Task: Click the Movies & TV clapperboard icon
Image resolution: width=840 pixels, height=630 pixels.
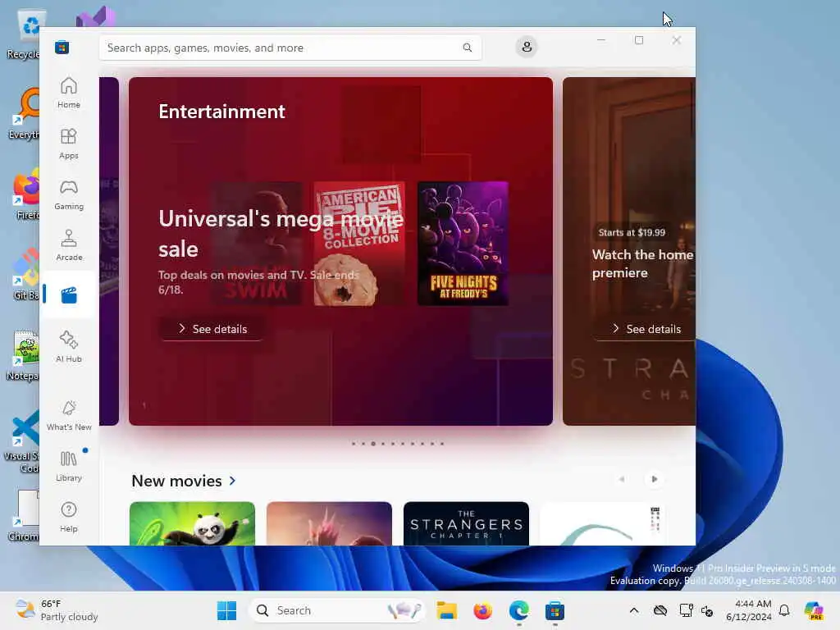Action: coord(69,295)
